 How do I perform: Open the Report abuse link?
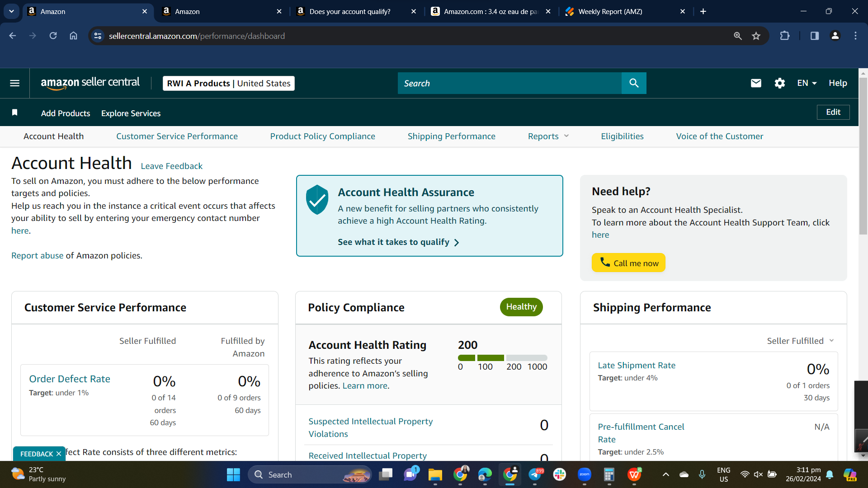tap(37, 255)
